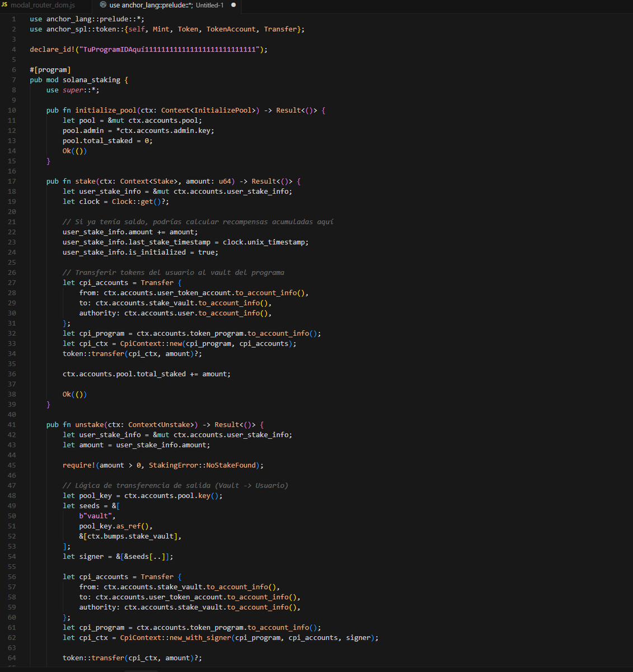Click new_with_signer on line 62
Image resolution: width=633 pixels, height=672 pixels.
[200, 638]
